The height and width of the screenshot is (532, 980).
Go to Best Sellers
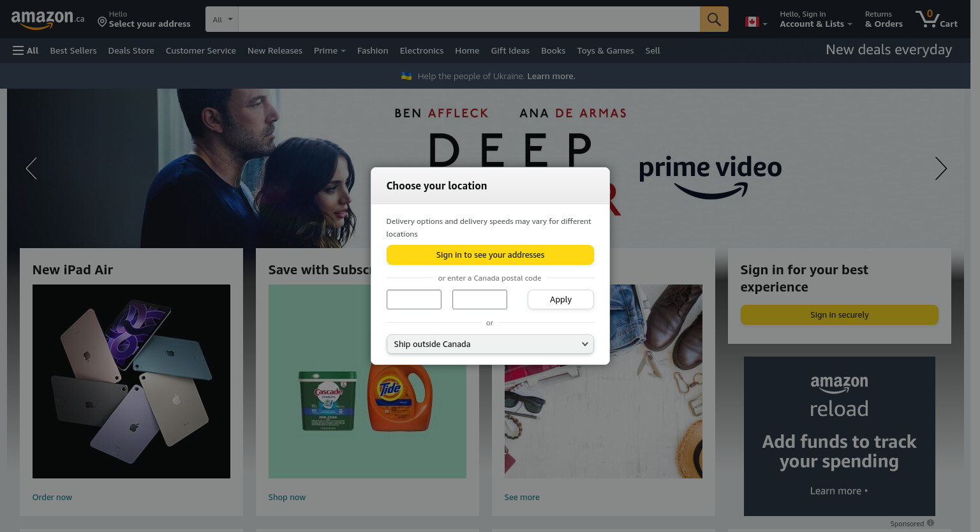(x=73, y=50)
